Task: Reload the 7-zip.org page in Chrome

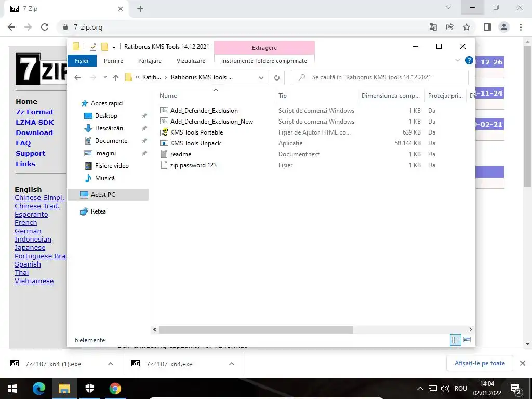Action: tap(45, 27)
